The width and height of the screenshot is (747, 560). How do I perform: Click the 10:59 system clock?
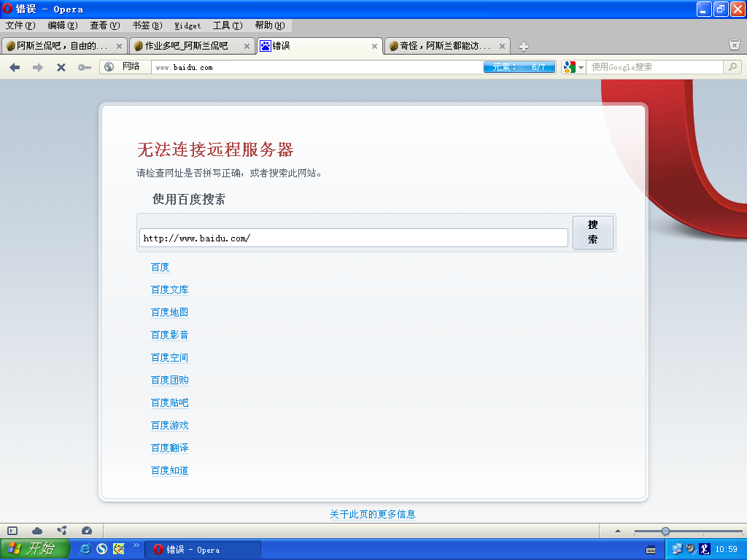[727, 550]
